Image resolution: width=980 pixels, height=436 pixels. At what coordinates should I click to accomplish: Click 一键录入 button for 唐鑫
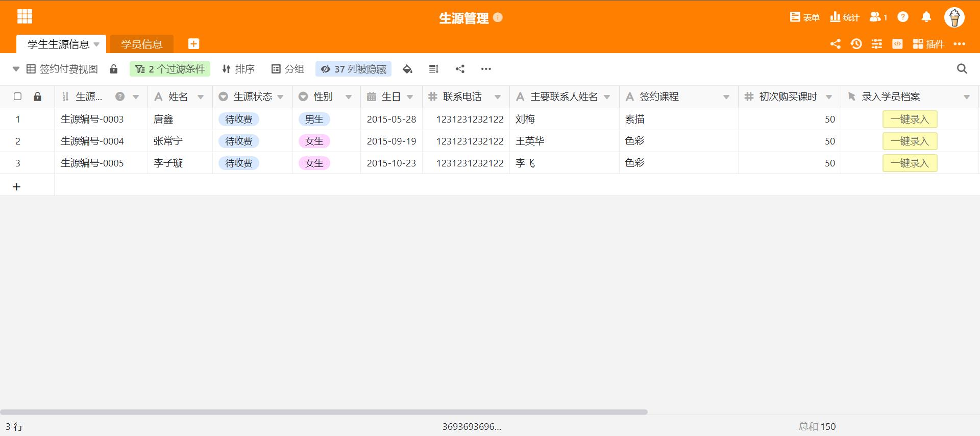910,119
